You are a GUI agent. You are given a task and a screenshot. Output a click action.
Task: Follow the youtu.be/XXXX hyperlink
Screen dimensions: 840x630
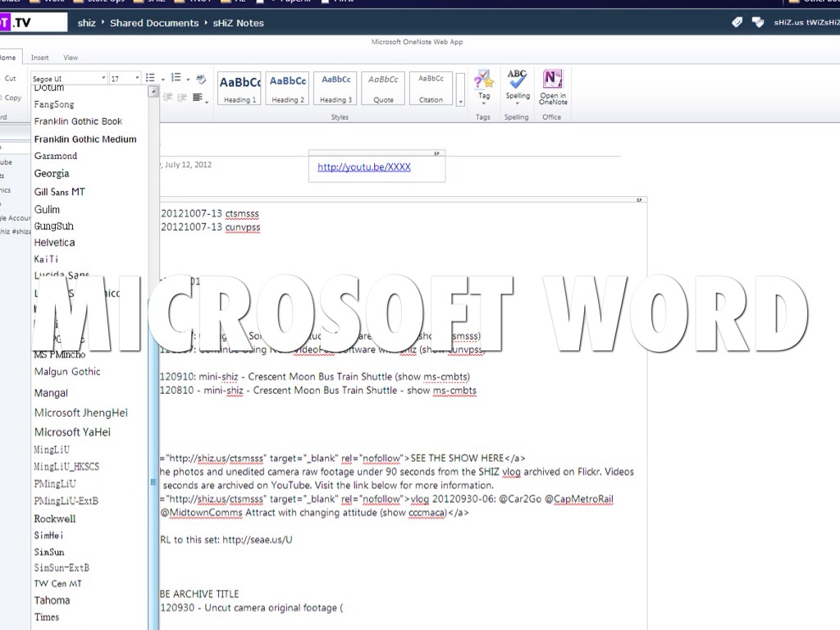[363, 167]
